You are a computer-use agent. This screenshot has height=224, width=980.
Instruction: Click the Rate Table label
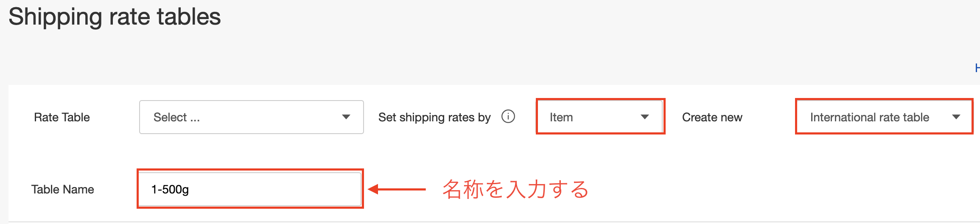pos(62,118)
